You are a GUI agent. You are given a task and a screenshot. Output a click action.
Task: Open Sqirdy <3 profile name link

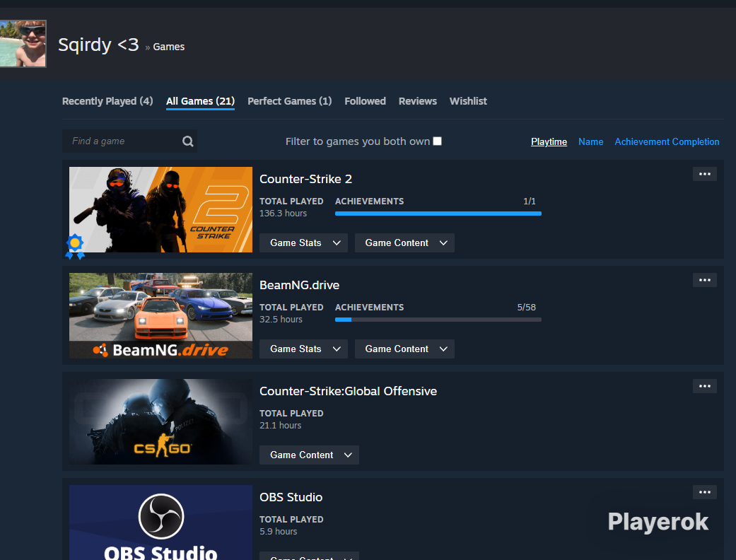[x=98, y=45]
